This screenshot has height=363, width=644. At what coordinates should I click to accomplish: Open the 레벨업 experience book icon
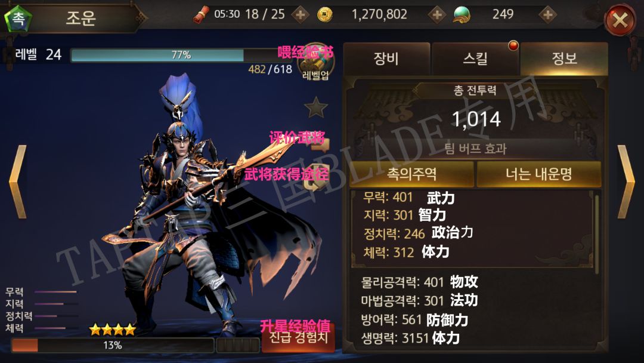[x=316, y=65]
